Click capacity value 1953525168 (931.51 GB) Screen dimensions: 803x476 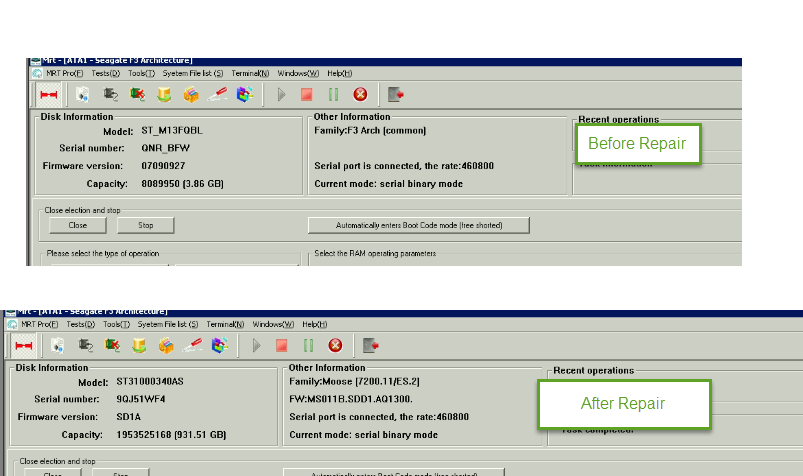(171, 435)
